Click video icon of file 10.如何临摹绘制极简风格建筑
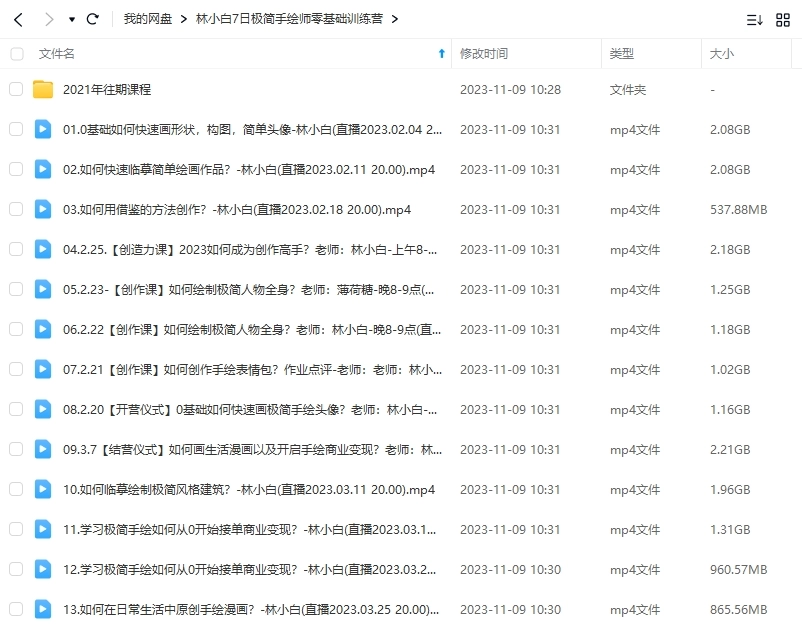Screen dimensions: 802x627 click(x=43, y=489)
